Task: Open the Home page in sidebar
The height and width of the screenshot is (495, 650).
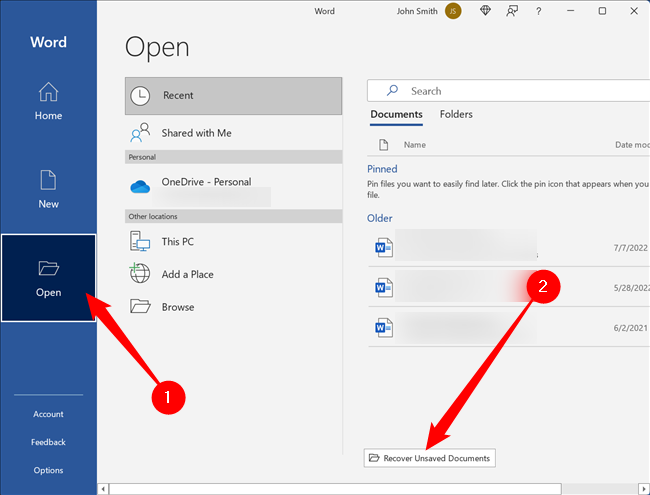Action: 48,101
